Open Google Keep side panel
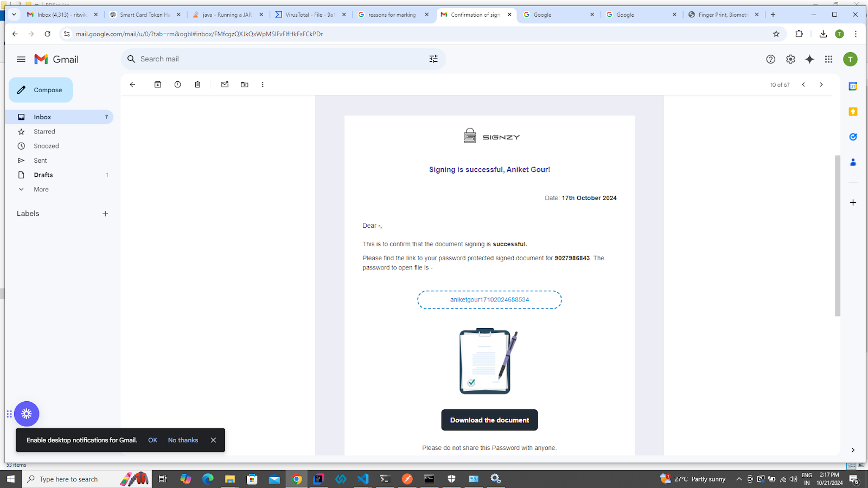 click(853, 112)
